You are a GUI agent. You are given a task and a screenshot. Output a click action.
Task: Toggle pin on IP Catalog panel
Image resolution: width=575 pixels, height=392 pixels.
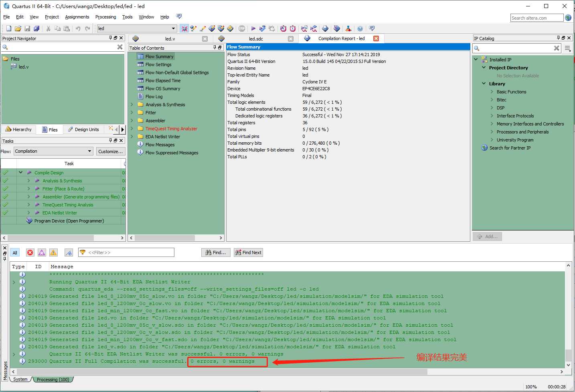click(558, 38)
